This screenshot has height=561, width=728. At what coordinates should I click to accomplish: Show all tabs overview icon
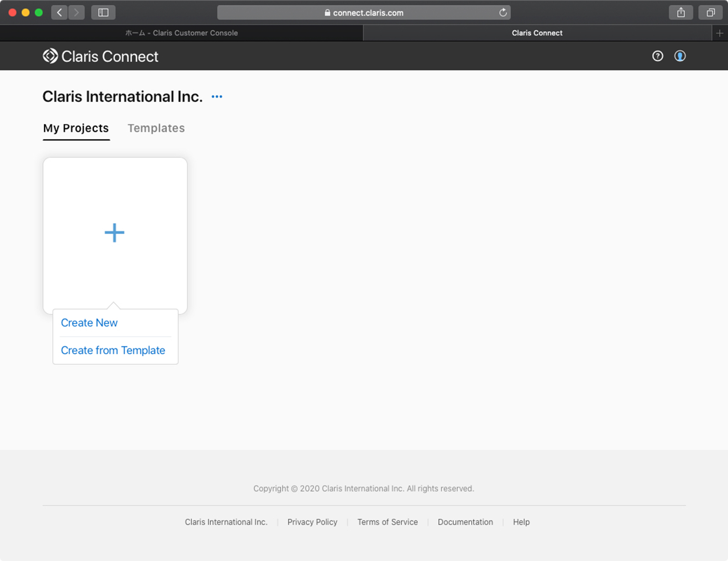click(x=710, y=13)
